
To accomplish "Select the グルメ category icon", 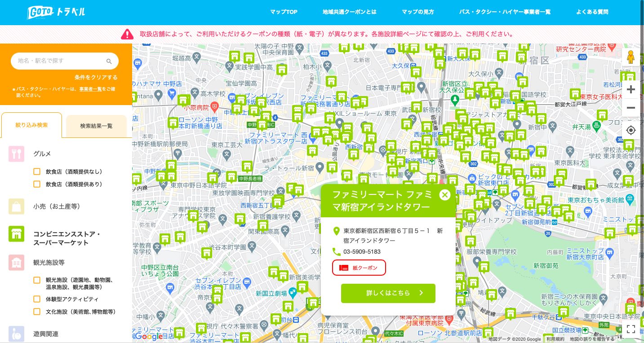I will pos(16,154).
